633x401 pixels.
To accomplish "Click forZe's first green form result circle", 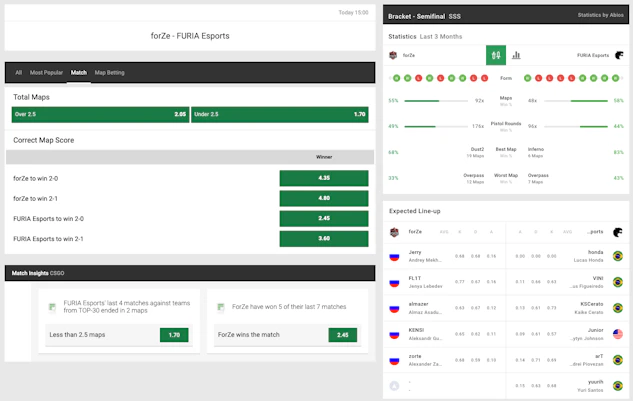I will (x=396, y=78).
